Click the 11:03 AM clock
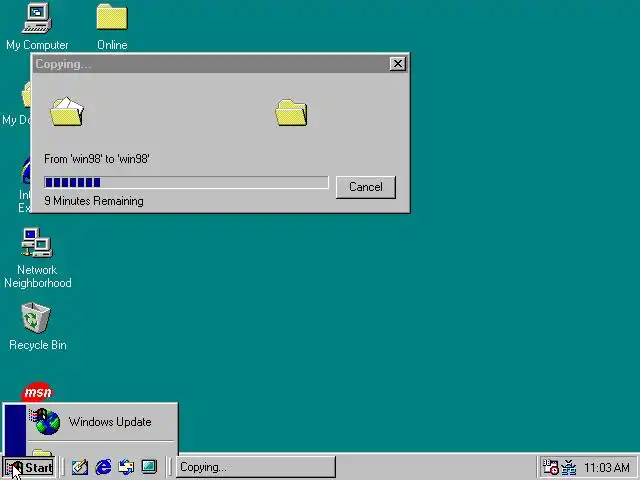The image size is (640, 480). point(607,467)
